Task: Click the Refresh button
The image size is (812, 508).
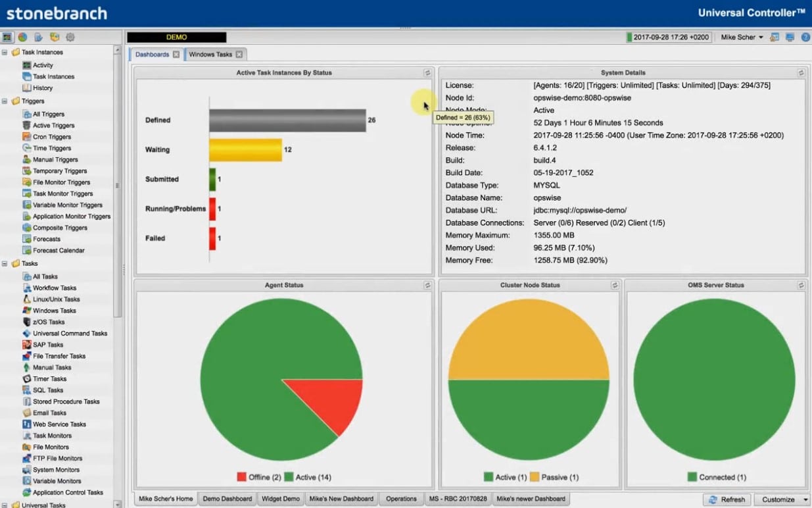Action: tap(727, 499)
